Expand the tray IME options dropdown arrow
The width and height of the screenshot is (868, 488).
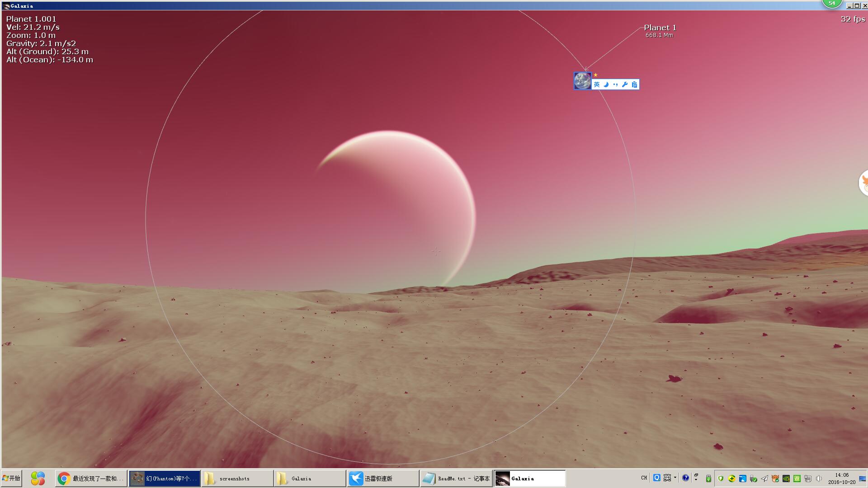click(x=675, y=478)
